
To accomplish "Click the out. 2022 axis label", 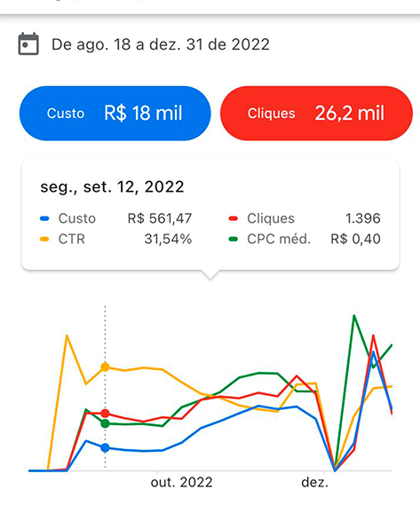I will click(182, 483).
